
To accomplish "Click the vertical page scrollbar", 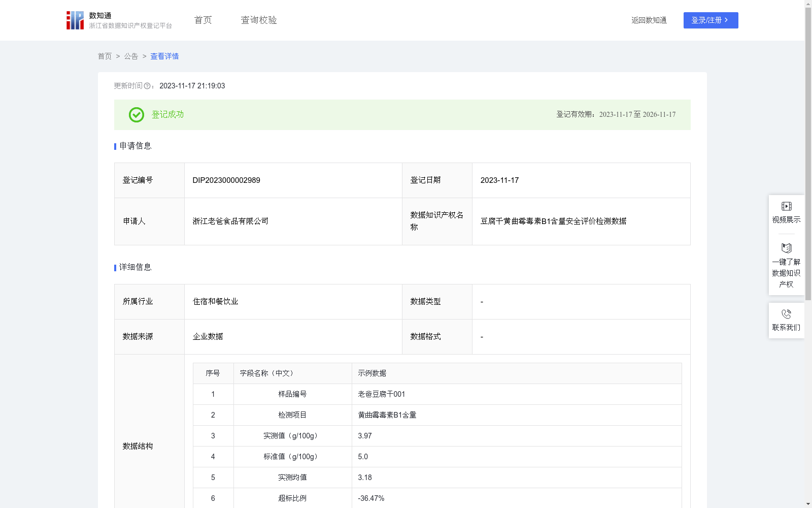I will pyautogui.click(x=808, y=154).
